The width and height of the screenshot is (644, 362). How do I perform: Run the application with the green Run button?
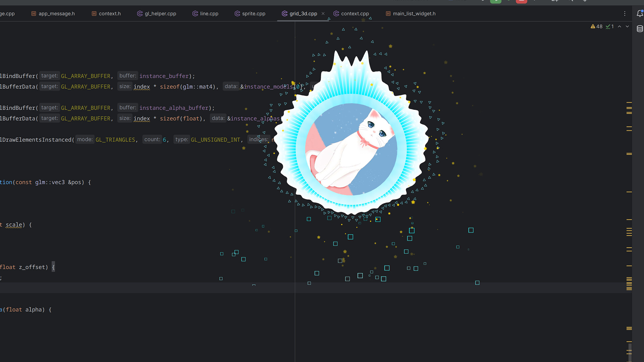(x=496, y=1)
